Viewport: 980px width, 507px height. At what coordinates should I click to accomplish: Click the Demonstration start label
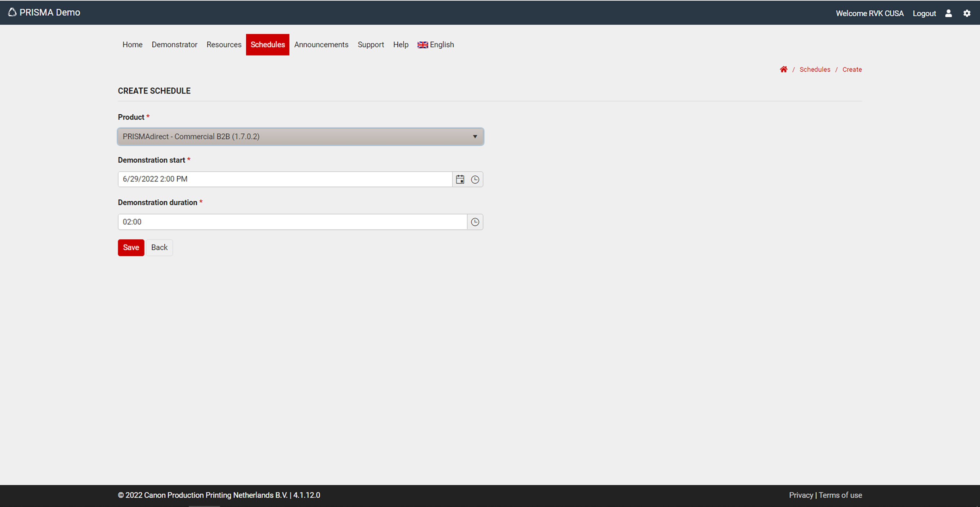tap(151, 160)
